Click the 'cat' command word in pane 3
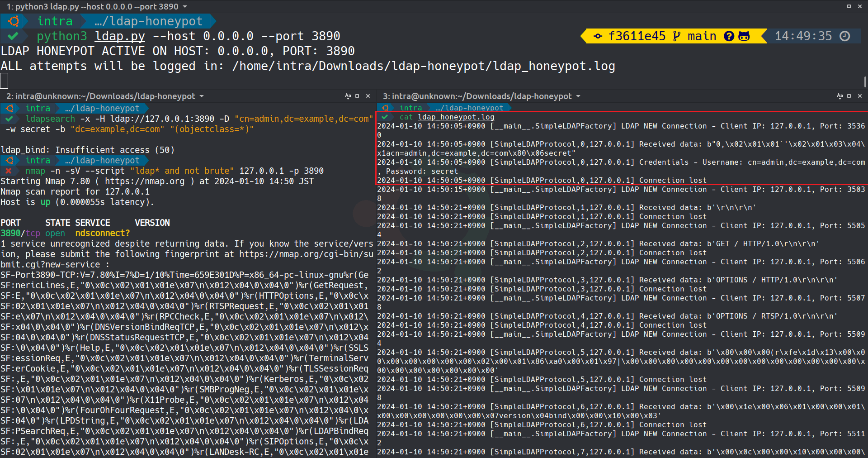 406,117
